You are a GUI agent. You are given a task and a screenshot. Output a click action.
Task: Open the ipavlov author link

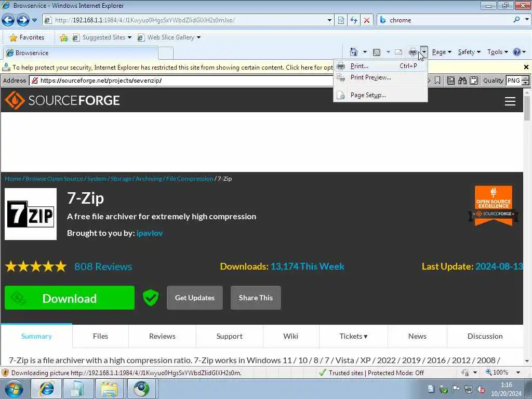(150, 233)
